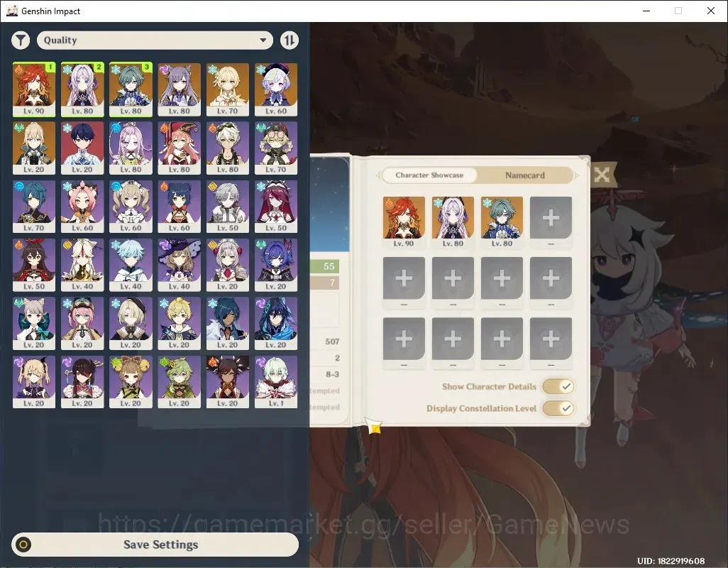The width and height of the screenshot is (728, 568).
Task: Close the showcase panel with X icon
Action: pos(602,175)
